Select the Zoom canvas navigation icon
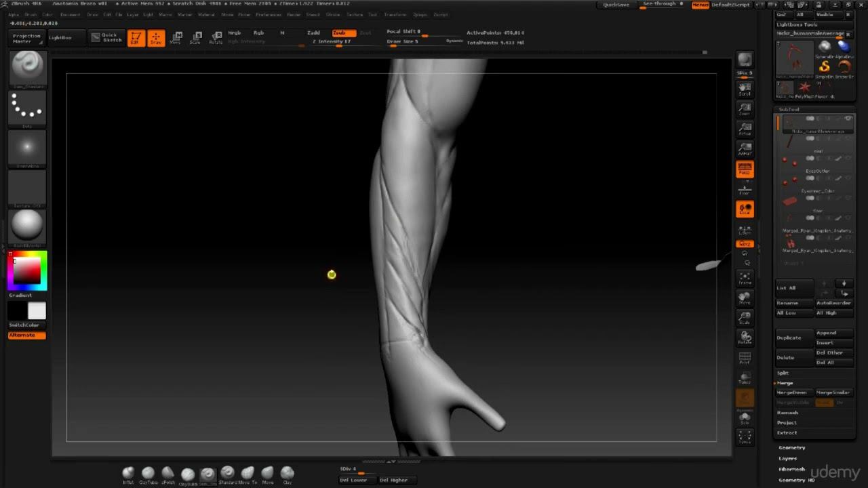Screen dimensions: 868x488 745,109
